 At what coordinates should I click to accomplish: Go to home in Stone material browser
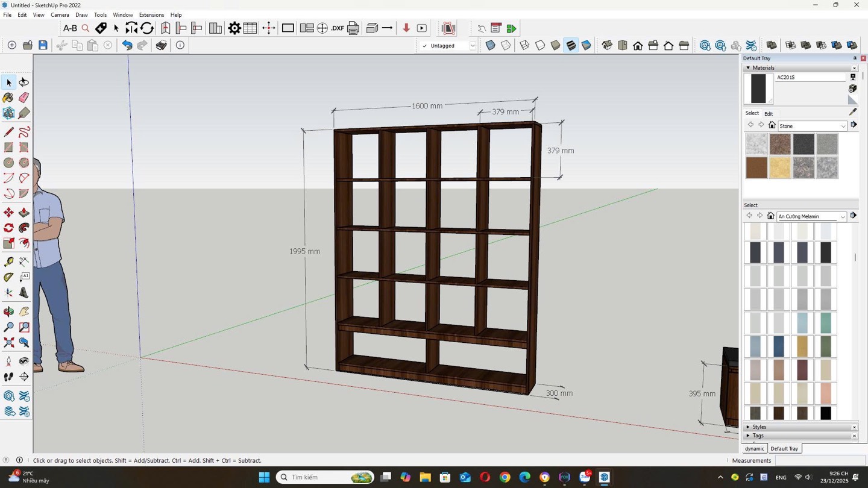coord(772,125)
